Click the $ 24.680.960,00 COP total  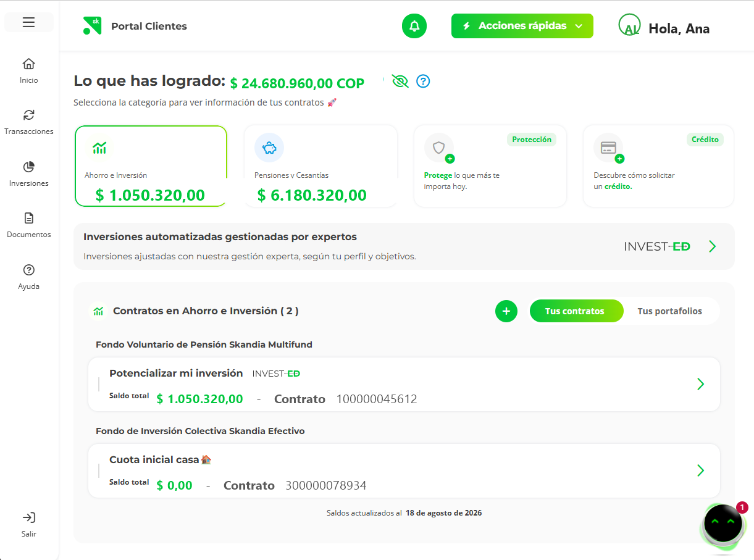pos(297,83)
